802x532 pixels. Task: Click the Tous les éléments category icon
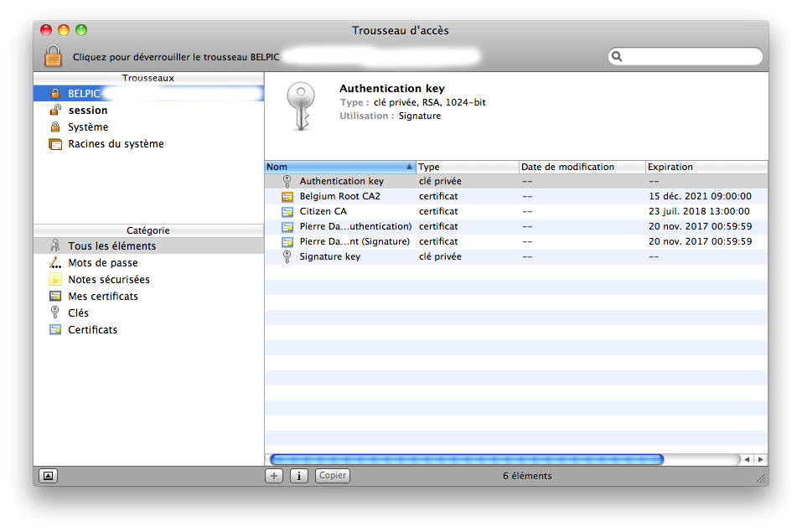(x=55, y=245)
